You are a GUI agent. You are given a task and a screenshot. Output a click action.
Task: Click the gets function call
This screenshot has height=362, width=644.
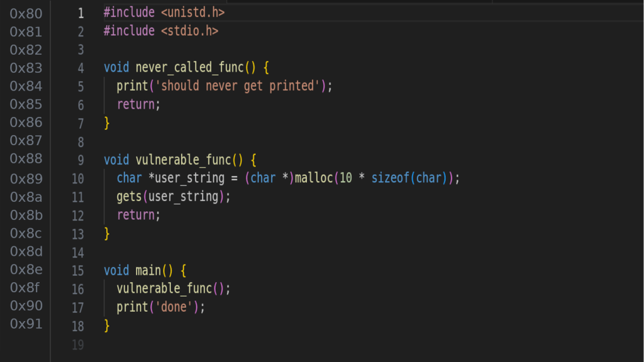click(x=129, y=197)
